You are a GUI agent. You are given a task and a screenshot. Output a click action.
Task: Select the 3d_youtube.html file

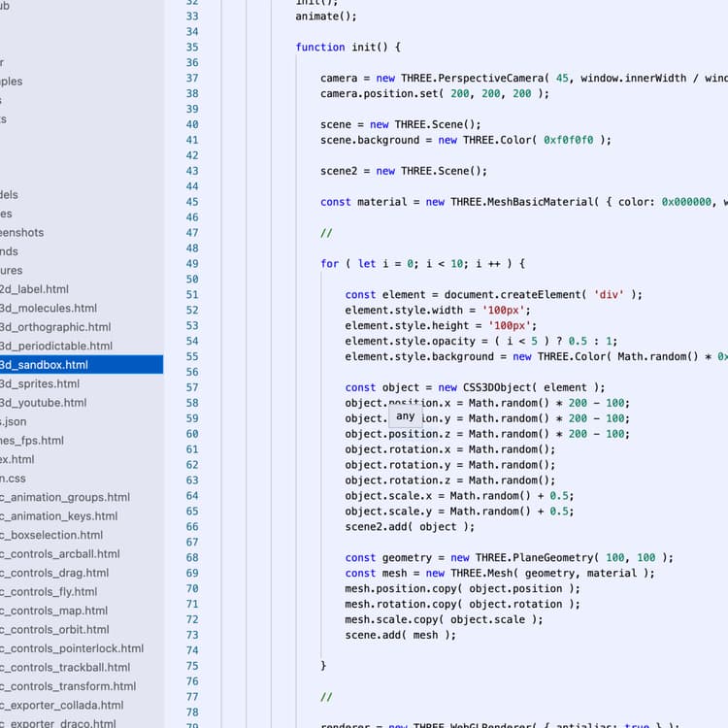45,402
